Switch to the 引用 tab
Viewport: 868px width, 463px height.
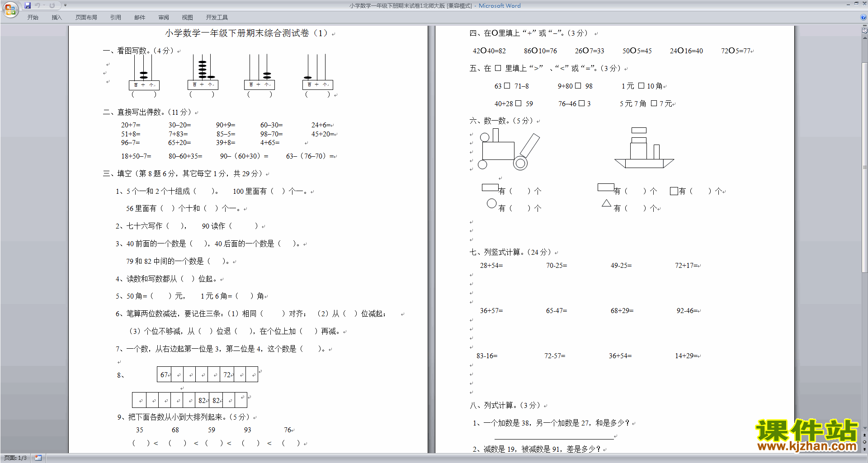[116, 18]
